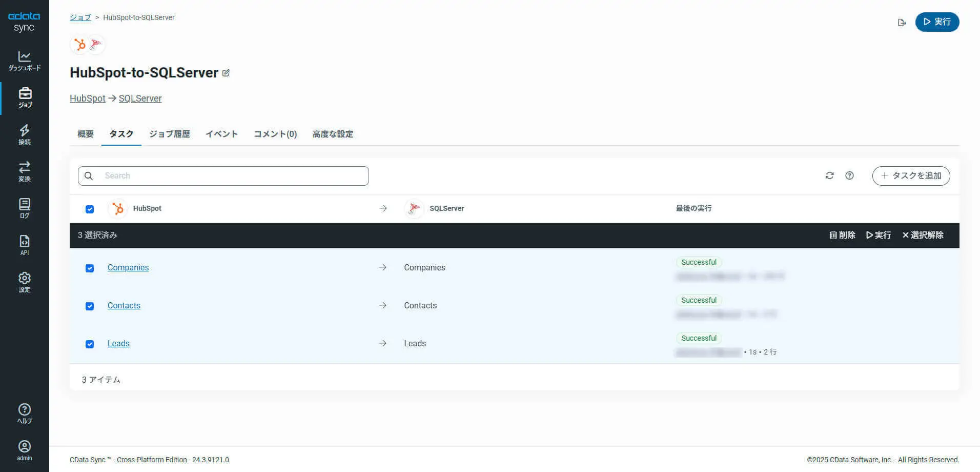Click the Successful status for Leads
The width and height of the screenshot is (980, 472).
tap(699, 338)
